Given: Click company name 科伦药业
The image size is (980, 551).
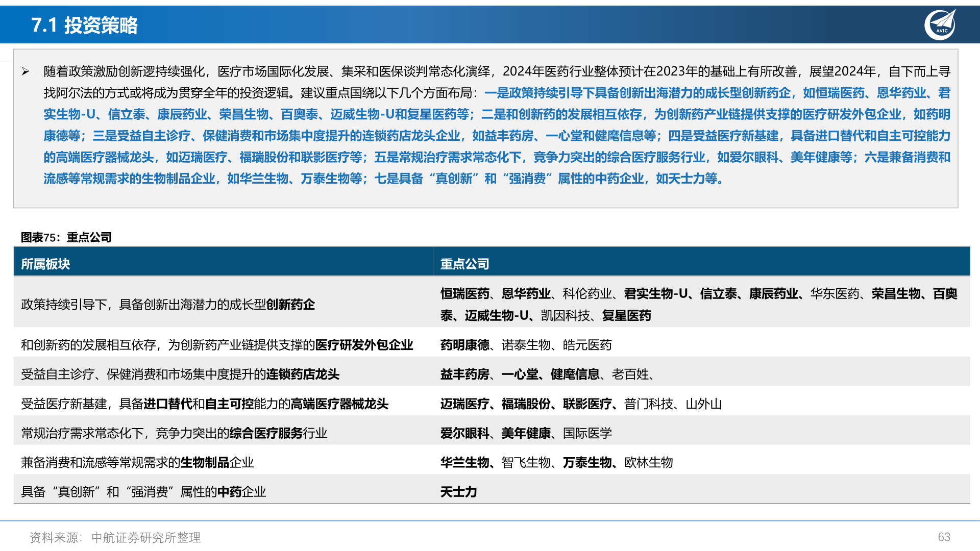Looking at the screenshot, I should 587,294.
